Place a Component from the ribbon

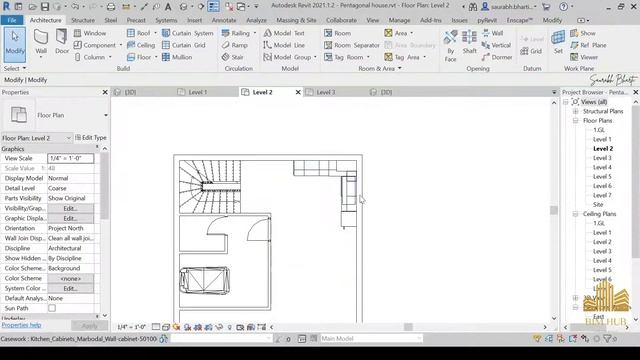[96, 45]
